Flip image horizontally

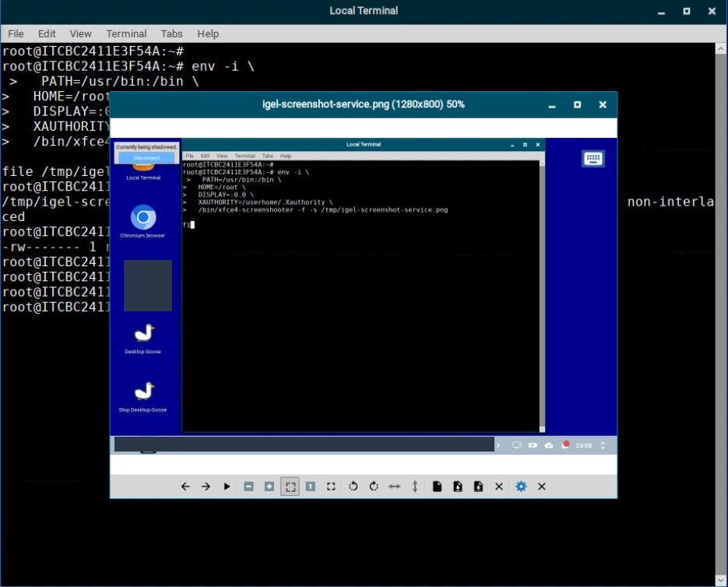[394, 487]
